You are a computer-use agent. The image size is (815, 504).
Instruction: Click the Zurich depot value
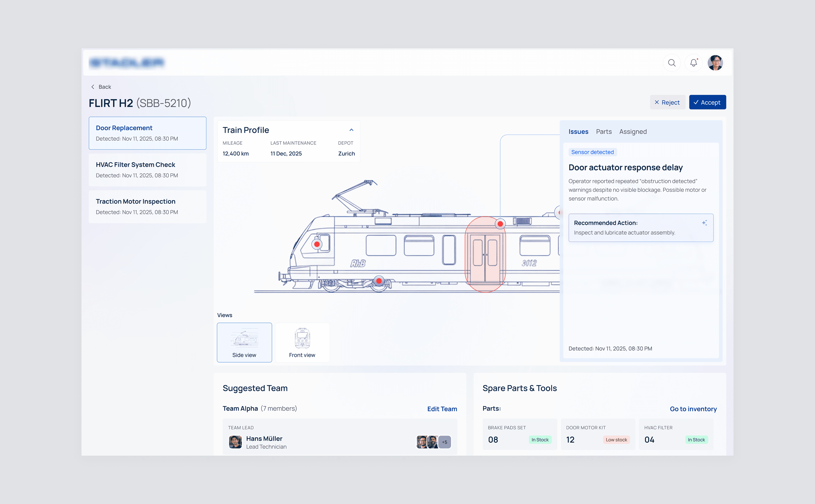pos(346,154)
